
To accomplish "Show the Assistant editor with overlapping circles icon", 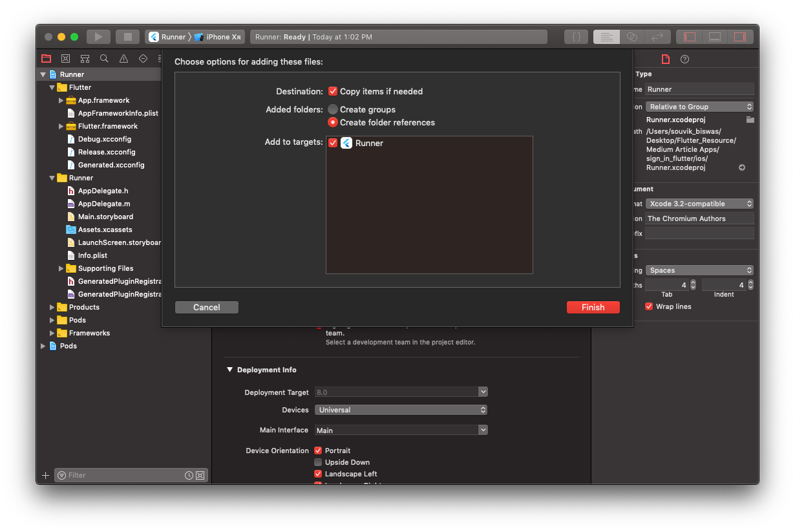I will point(632,37).
